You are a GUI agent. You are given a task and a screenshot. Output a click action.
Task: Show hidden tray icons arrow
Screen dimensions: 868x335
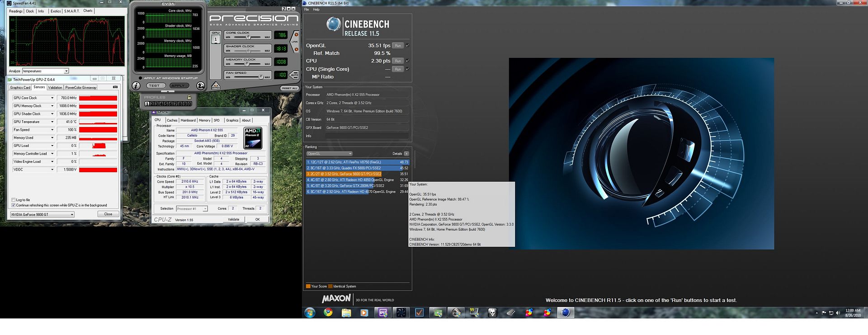[x=816, y=313]
